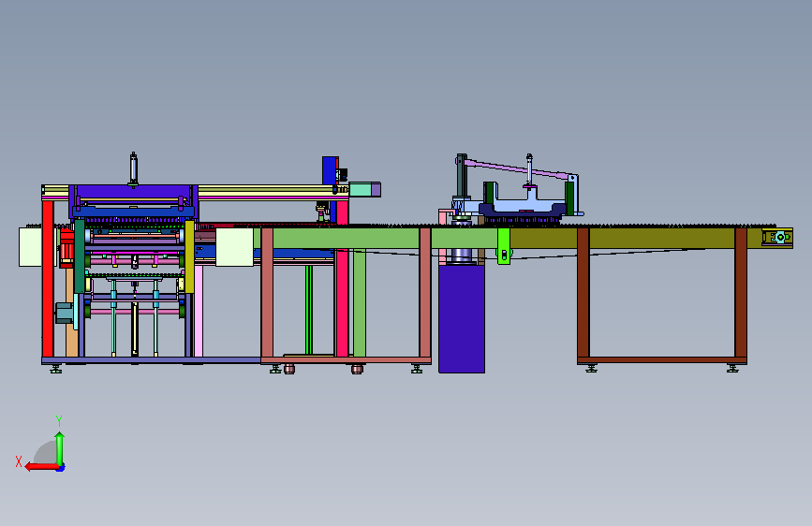Select the blue Z axis dot on the triad
812x526 pixels.
coord(61,467)
